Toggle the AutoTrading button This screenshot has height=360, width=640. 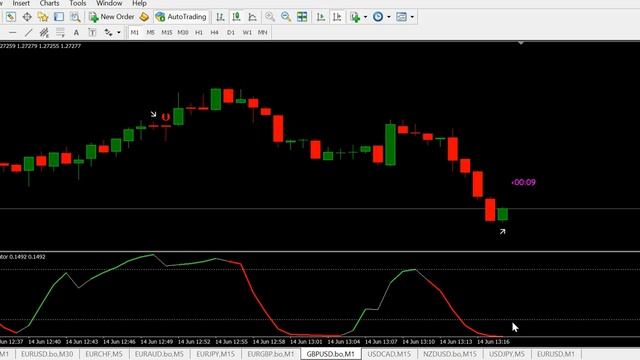[182, 17]
